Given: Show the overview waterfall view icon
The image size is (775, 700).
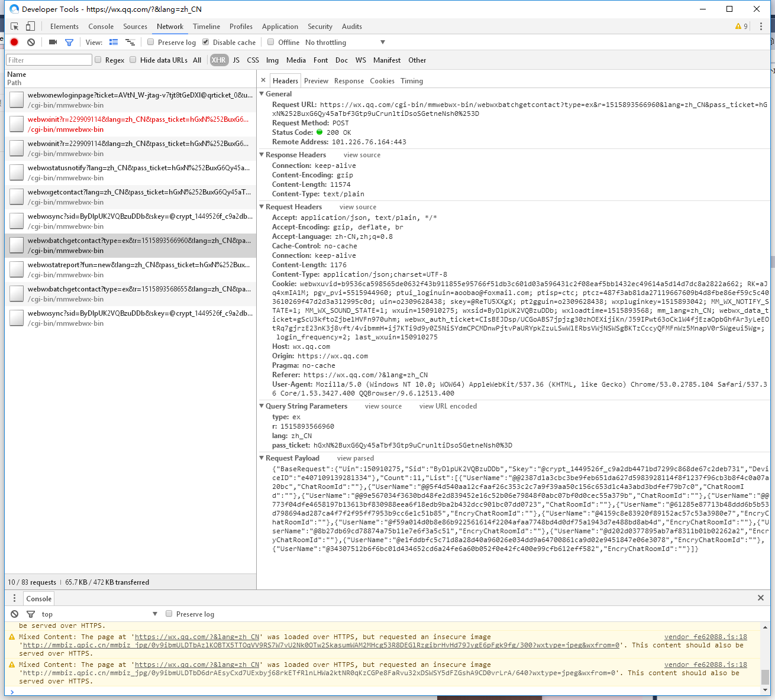Looking at the screenshot, I should click(130, 42).
